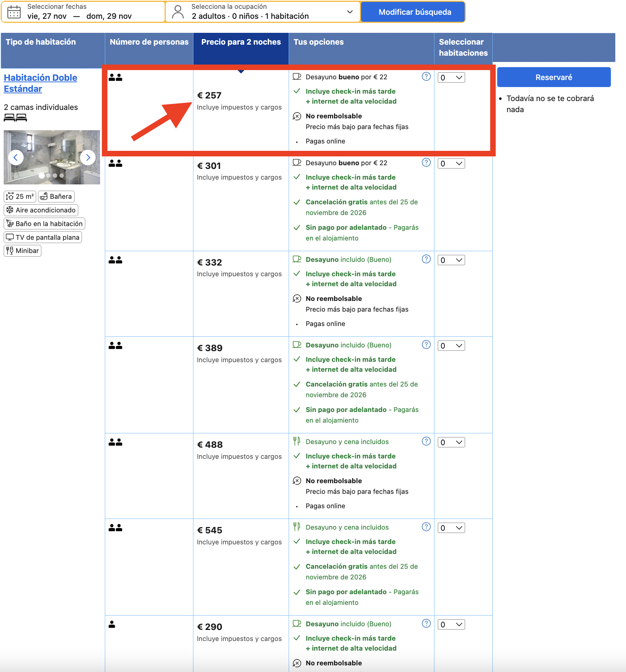Open the bathroom room photo thumbnail
The image size is (626, 672).
pyautogui.click(x=52, y=157)
